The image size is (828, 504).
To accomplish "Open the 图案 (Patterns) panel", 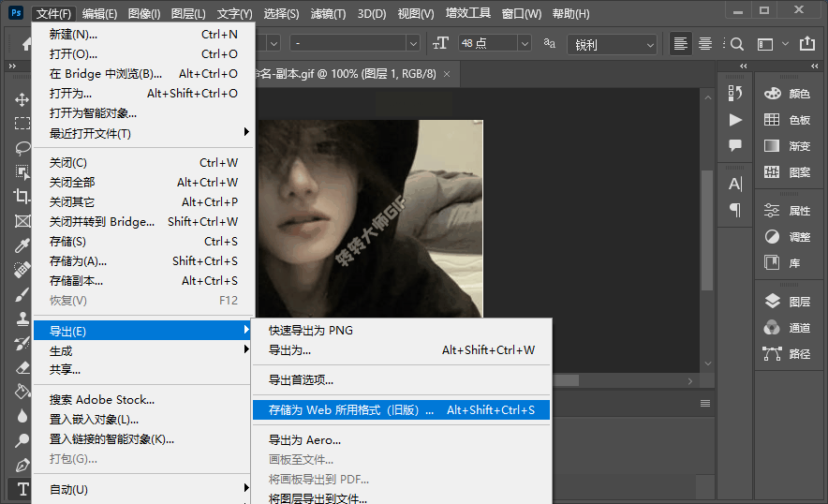I will (788, 172).
